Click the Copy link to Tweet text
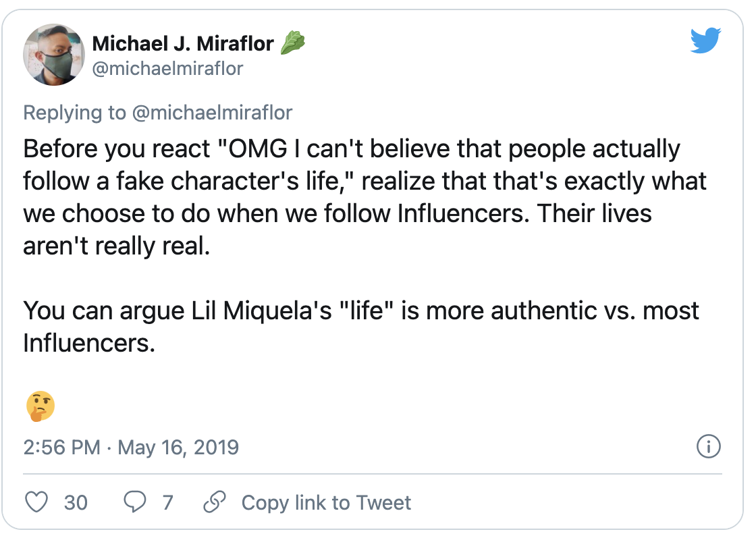Image resolution: width=756 pixels, height=536 pixels. coord(326,502)
